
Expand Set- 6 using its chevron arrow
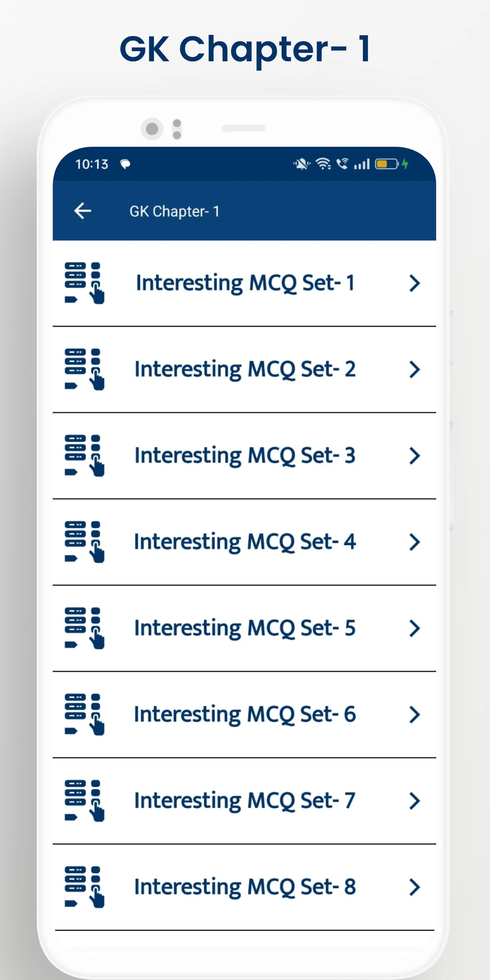tap(415, 715)
